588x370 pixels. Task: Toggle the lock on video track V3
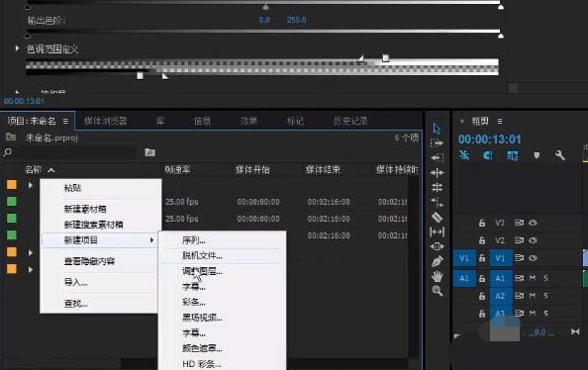(x=482, y=223)
